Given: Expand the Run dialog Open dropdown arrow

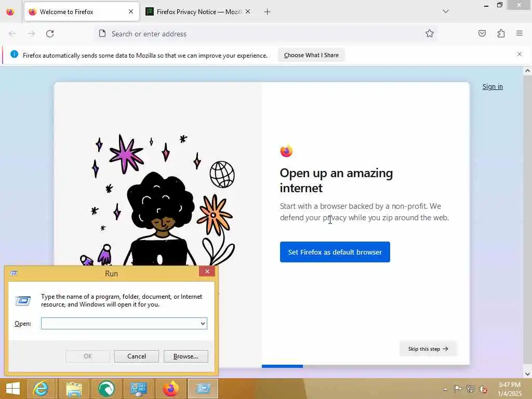Looking at the screenshot, I should (x=203, y=323).
